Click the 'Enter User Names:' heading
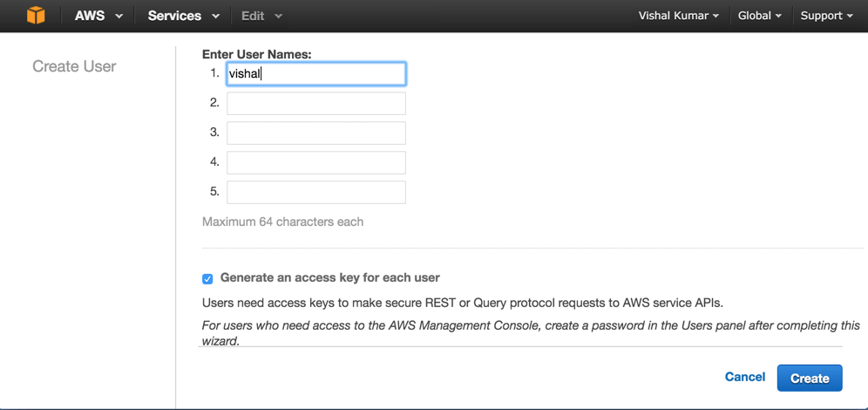Viewport: 868px width, 410px height. pyautogui.click(x=257, y=54)
